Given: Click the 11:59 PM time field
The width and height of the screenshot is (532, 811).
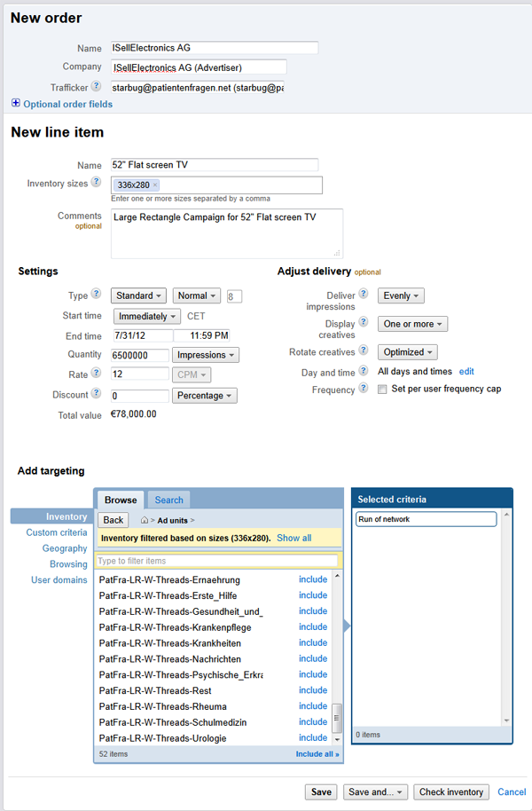Looking at the screenshot, I should click(x=201, y=335).
